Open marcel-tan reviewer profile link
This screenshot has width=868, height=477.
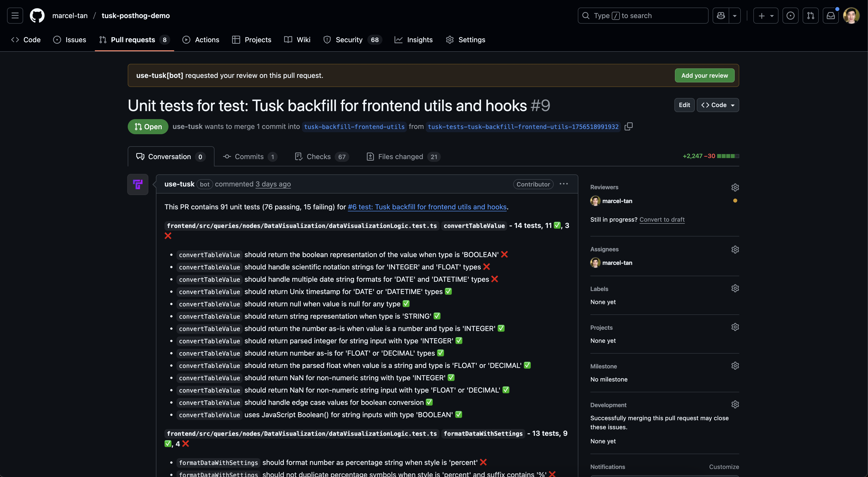click(617, 201)
